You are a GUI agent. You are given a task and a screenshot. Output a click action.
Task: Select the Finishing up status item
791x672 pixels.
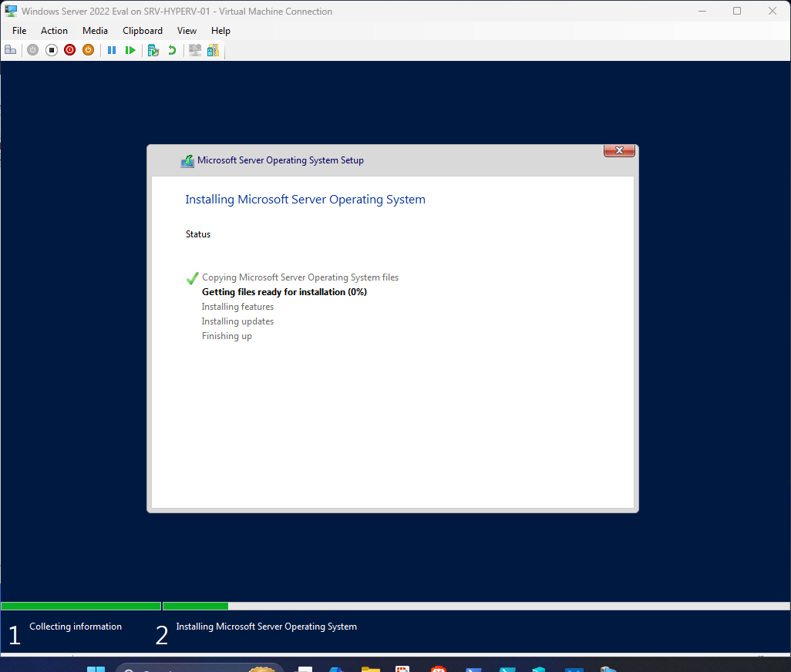[x=226, y=335]
